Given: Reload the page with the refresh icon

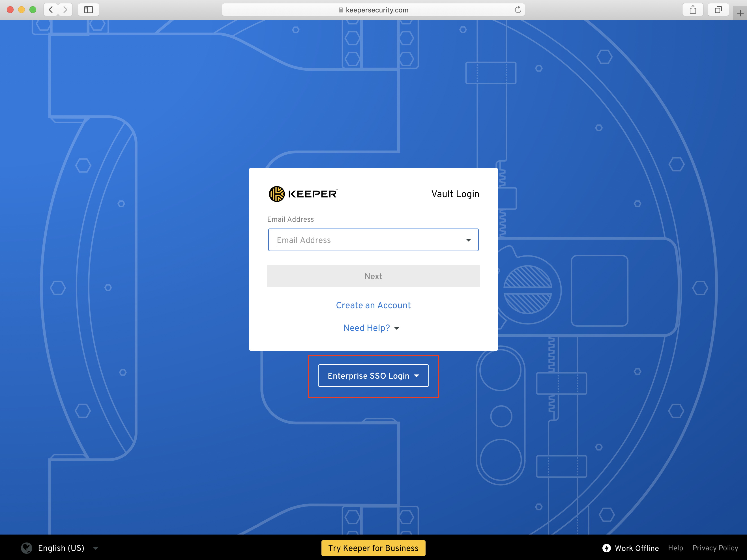Looking at the screenshot, I should [518, 9].
